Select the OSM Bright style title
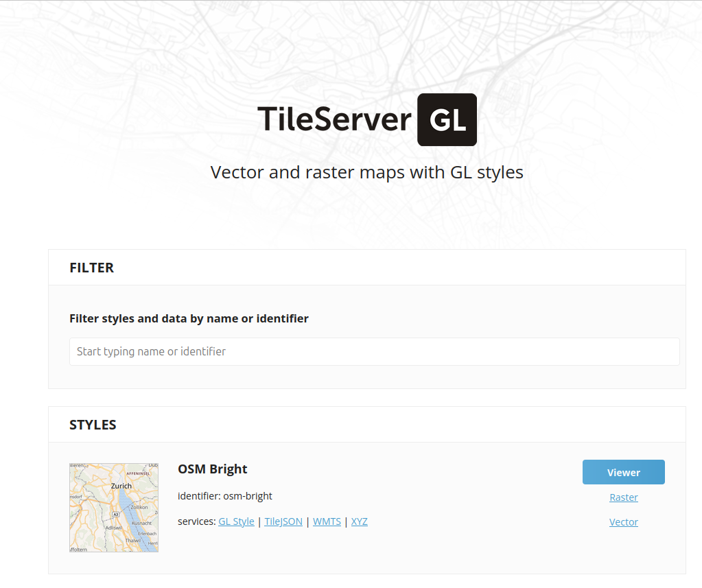The height and width of the screenshot is (588, 702). pyautogui.click(x=212, y=469)
